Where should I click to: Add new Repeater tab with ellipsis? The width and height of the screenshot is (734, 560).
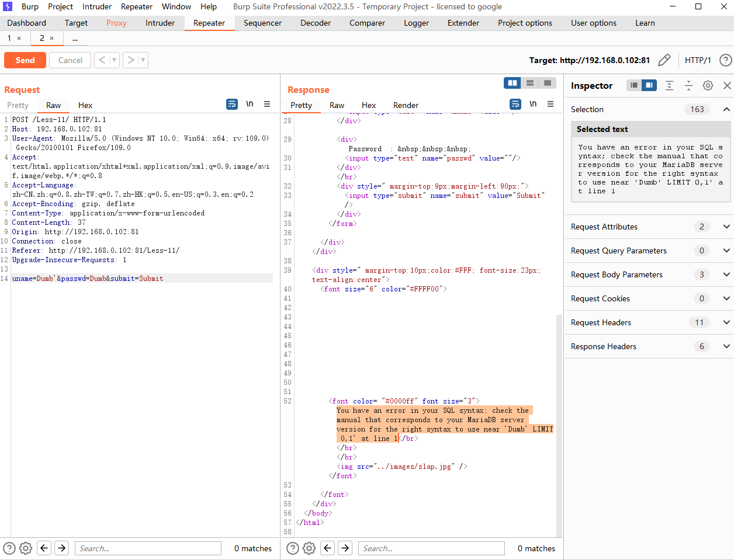[75, 38]
